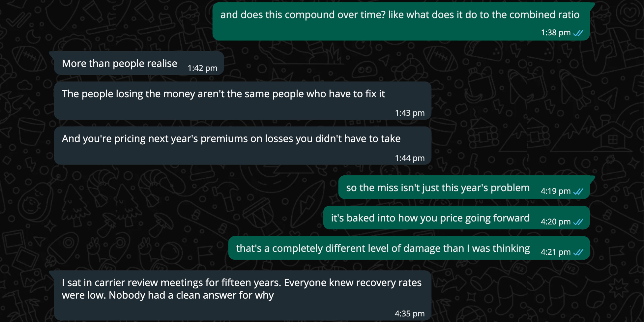Click the "baked into how you price" message
The width and height of the screenshot is (644, 322).
[430, 218]
